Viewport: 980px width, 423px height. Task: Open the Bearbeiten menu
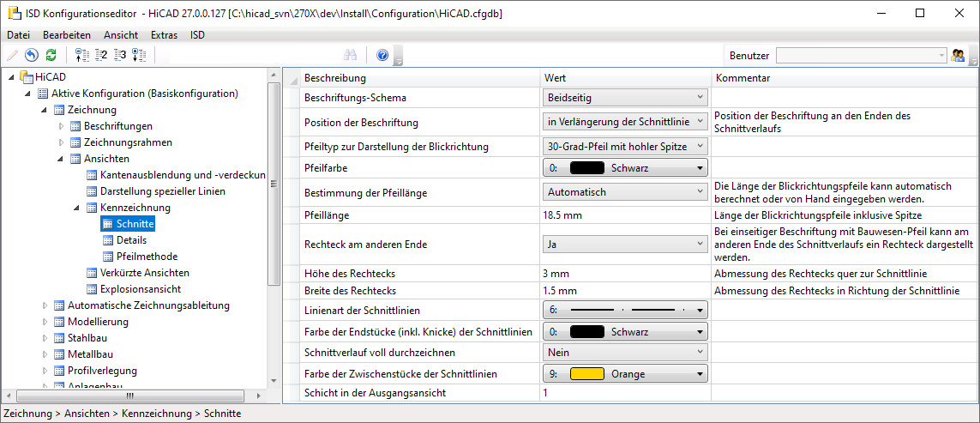tap(67, 35)
